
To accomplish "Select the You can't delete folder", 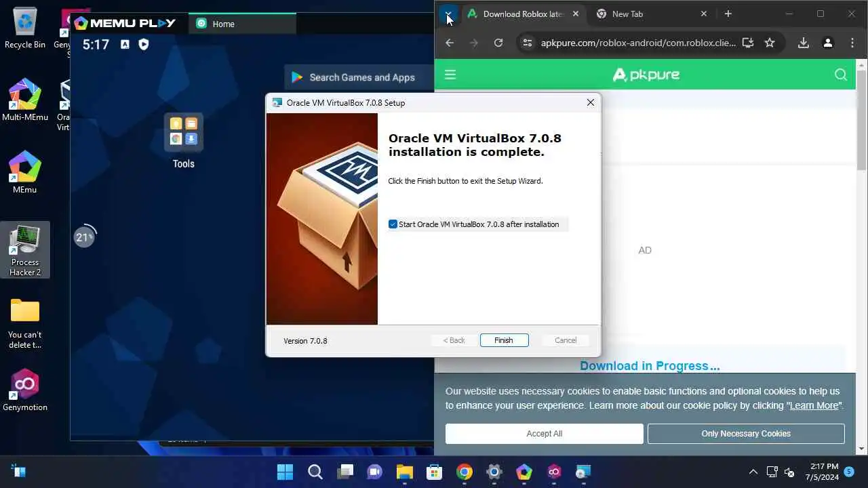I will (25, 323).
